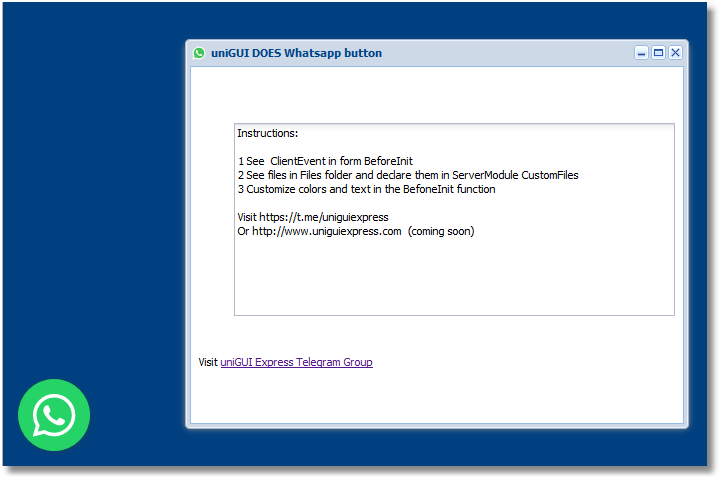Click the line '1 See ClientEvent in form BeforeInit'
The width and height of the screenshot is (721, 480).
325,161
